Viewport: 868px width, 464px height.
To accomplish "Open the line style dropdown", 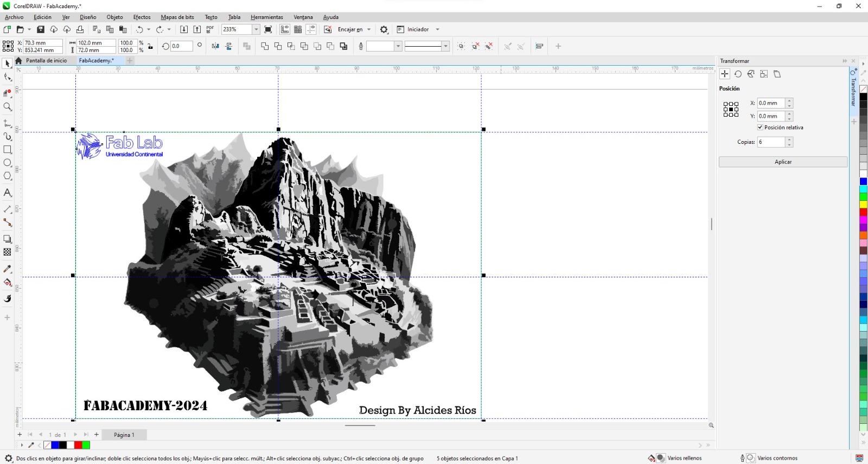I will point(445,46).
